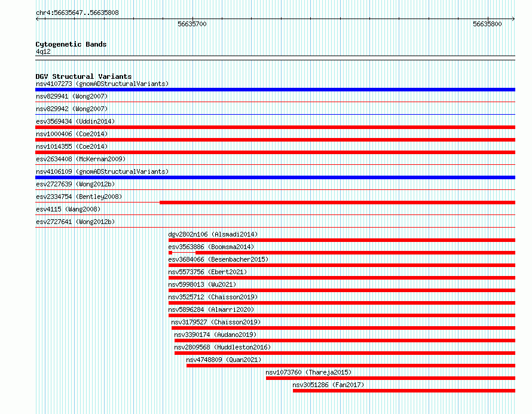
Task: Click the 56635700 ruler position label
Action: (192, 24)
